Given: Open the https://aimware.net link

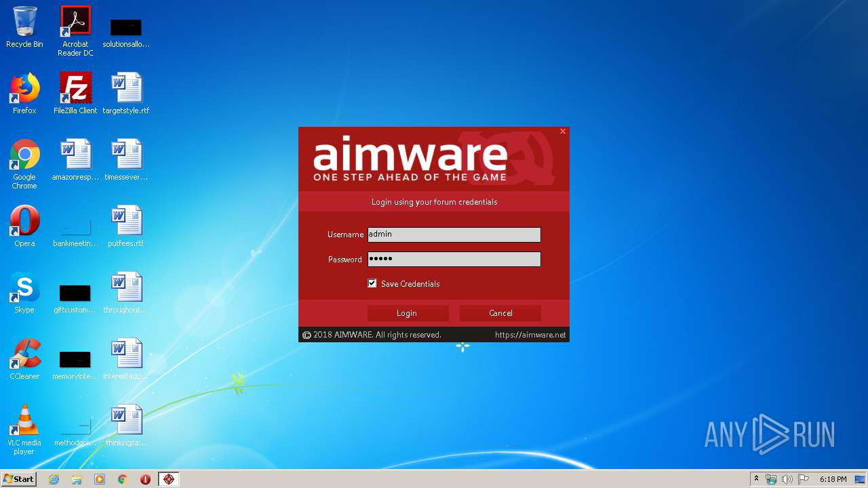Looking at the screenshot, I should (x=530, y=335).
